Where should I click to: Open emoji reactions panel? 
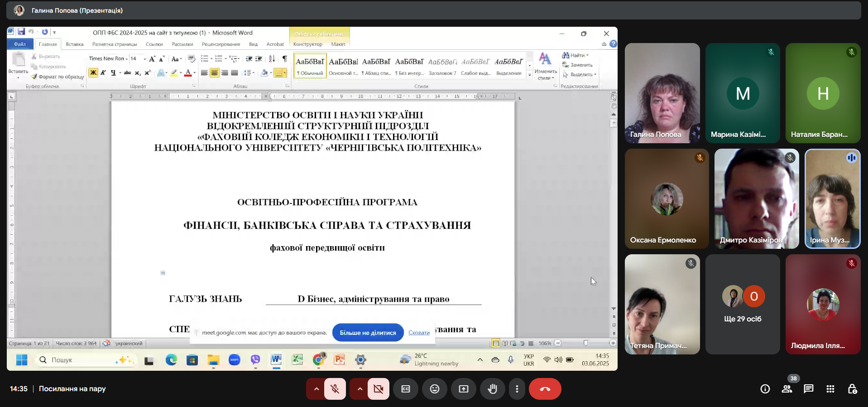[x=435, y=389]
